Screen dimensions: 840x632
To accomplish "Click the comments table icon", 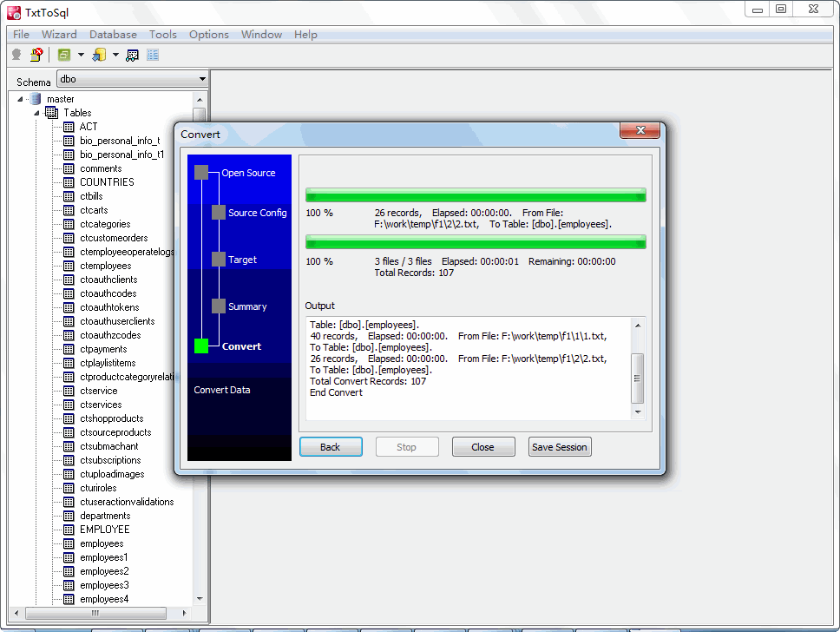I will 69,169.
